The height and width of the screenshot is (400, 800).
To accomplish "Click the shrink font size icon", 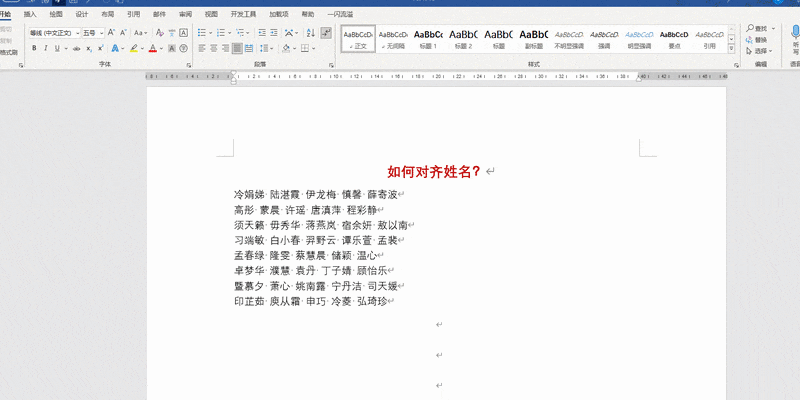I will (x=123, y=33).
